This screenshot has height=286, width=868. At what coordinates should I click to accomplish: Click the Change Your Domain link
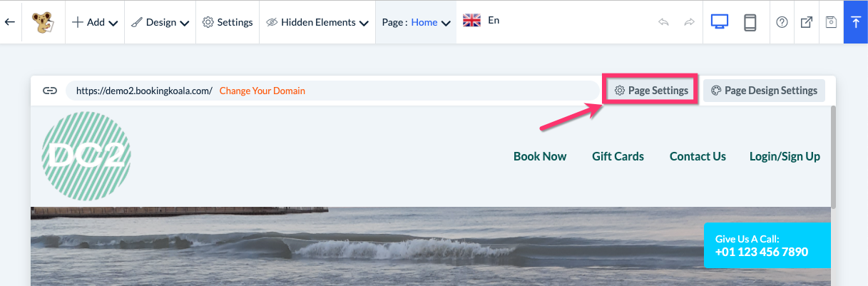[x=262, y=91]
